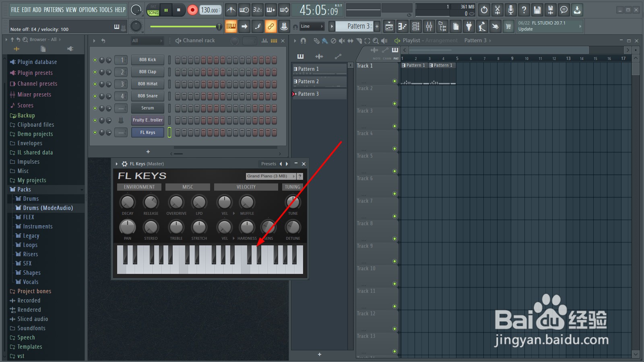Open Grand Piano preset dropdown in FL Keys
The image size is (644, 362).
click(271, 176)
